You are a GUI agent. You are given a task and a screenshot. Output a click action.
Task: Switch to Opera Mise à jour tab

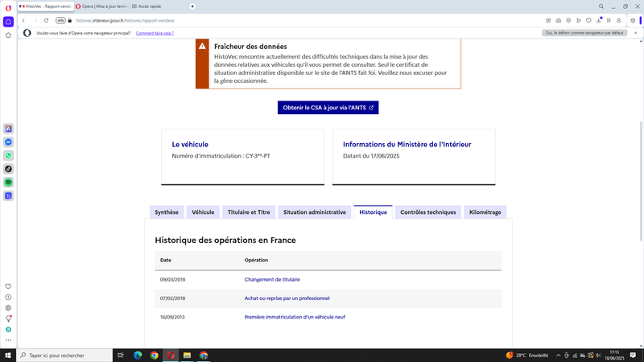tap(102, 6)
